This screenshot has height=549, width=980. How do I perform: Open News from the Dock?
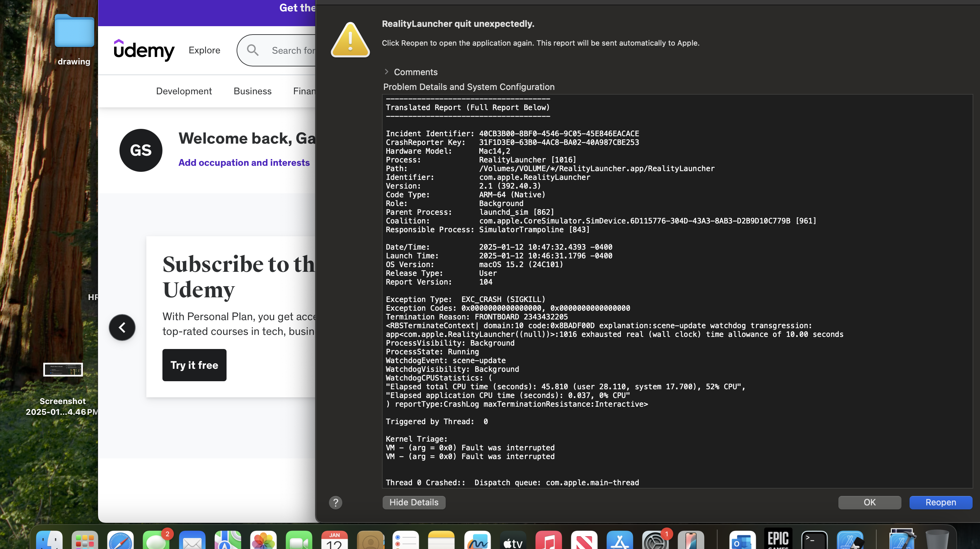coord(584,540)
